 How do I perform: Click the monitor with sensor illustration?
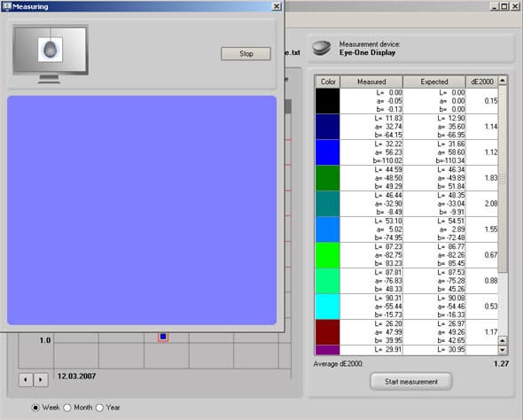coord(51,53)
